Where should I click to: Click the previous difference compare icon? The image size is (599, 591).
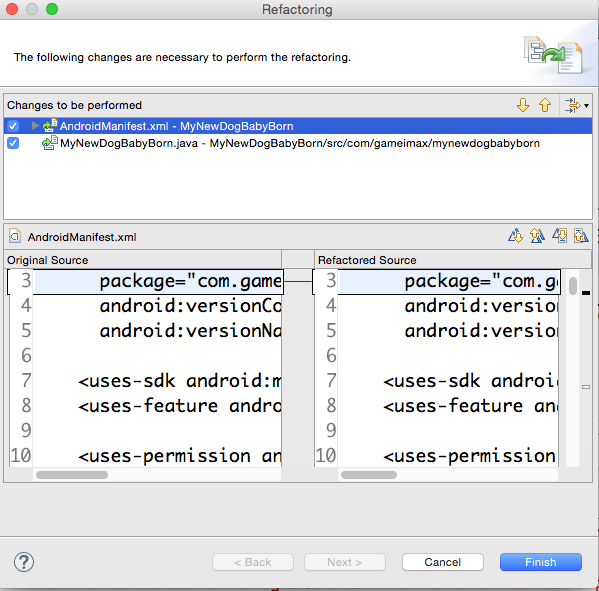click(537, 236)
